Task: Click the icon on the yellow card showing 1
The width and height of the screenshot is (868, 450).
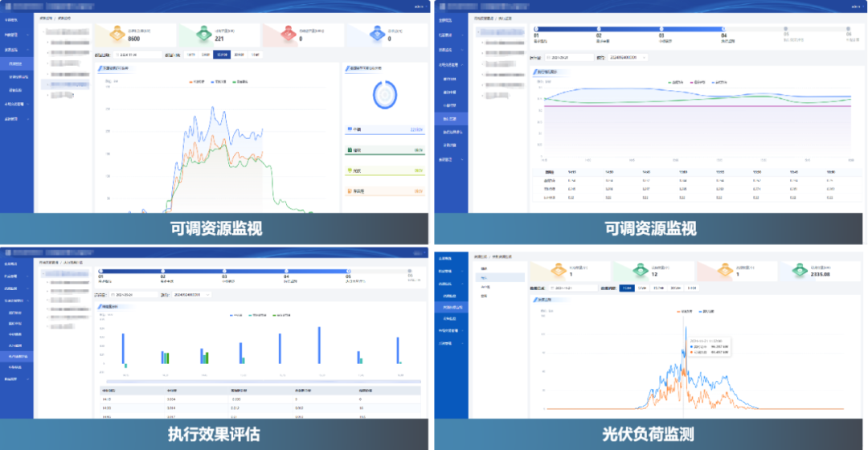Action: coord(558,271)
